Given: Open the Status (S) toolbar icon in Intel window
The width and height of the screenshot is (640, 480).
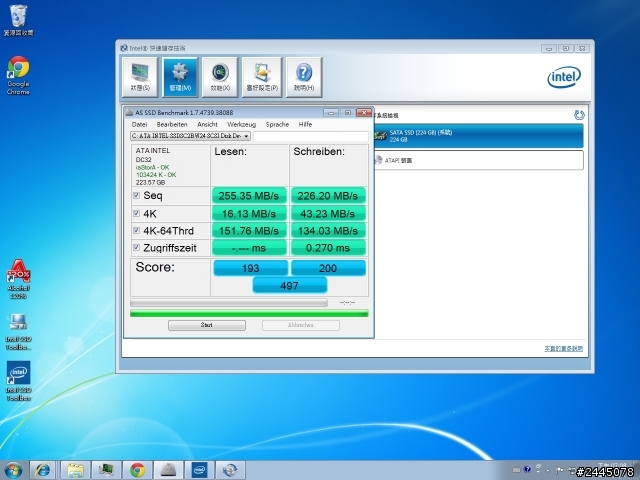Looking at the screenshot, I should pos(140,77).
